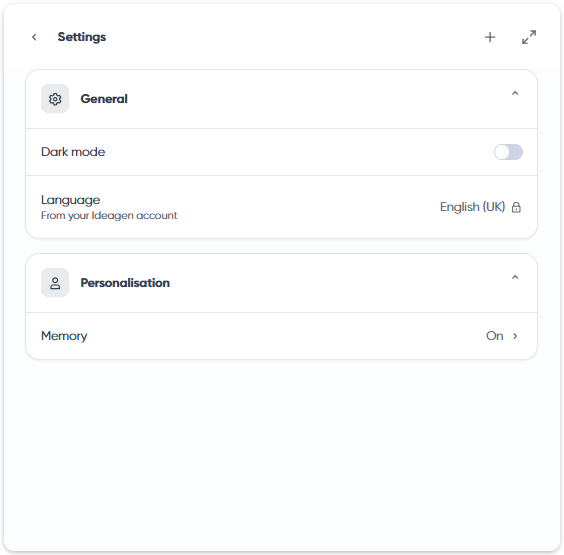Collapse the General section chevron

[515, 94]
